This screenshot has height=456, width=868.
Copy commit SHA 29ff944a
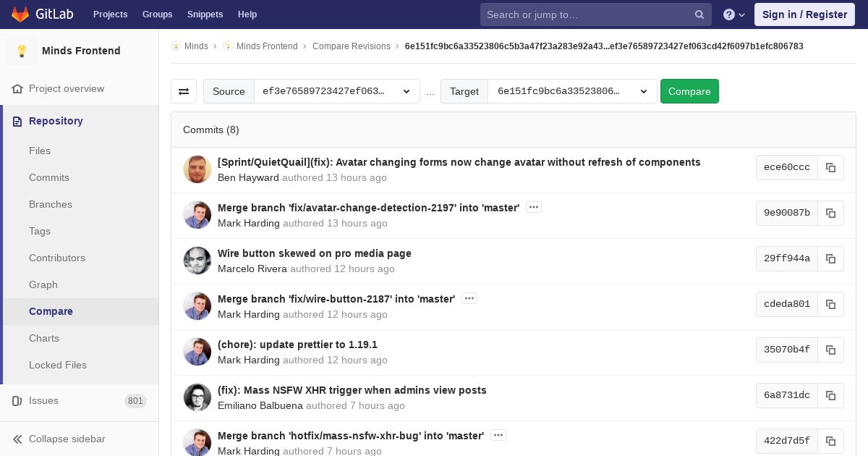tap(830, 258)
